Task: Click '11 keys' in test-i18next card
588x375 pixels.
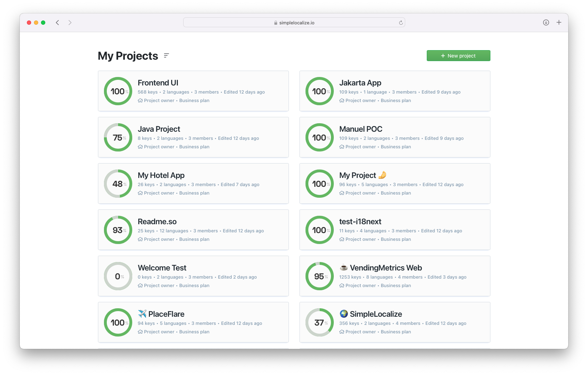Action: coord(347,231)
